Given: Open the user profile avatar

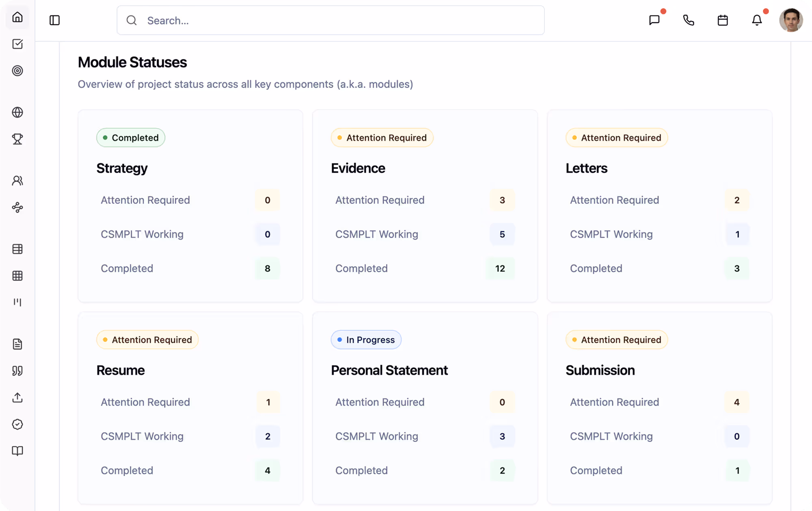Looking at the screenshot, I should tap(791, 20).
